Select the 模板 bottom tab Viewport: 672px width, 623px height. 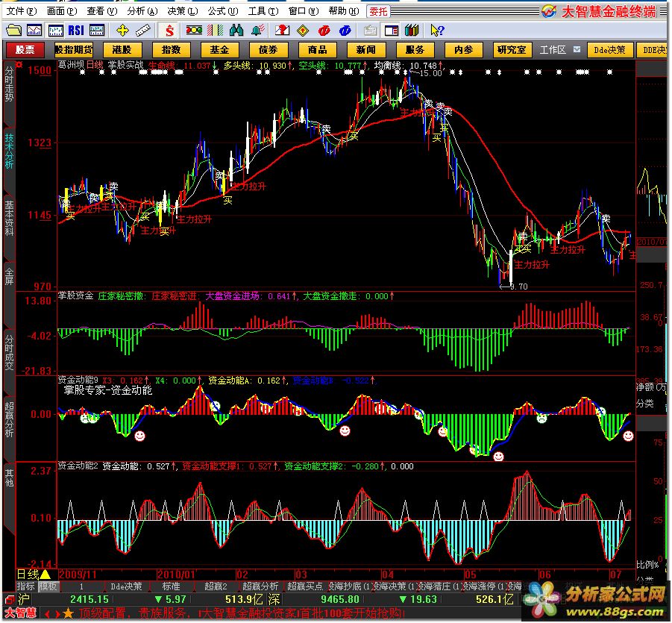tap(48, 586)
